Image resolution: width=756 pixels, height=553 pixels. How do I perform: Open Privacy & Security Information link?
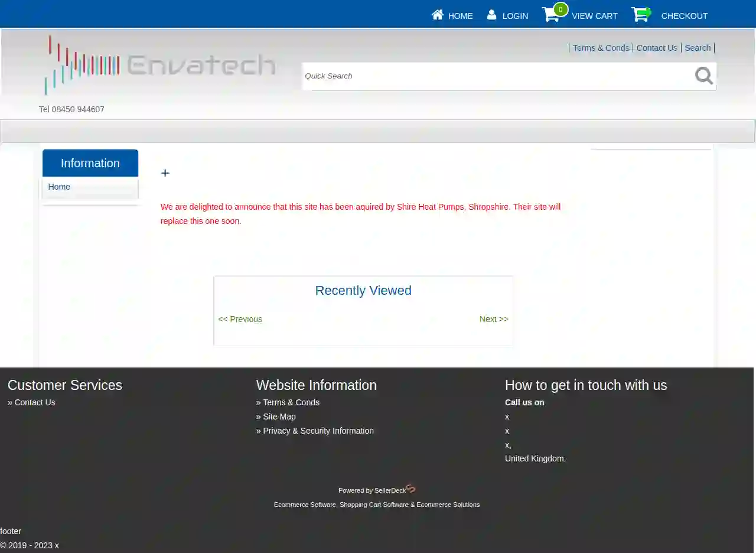[318, 431]
